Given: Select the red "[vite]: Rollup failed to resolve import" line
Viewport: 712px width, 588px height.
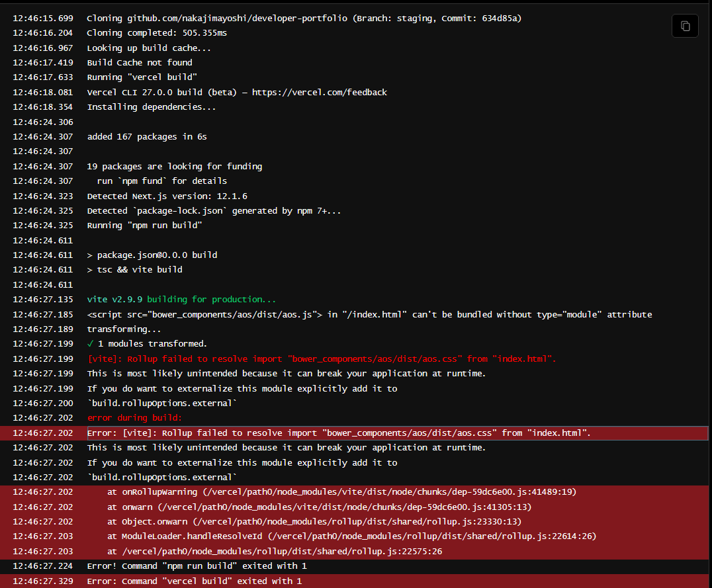Looking at the screenshot, I should [x=322, y=358].
